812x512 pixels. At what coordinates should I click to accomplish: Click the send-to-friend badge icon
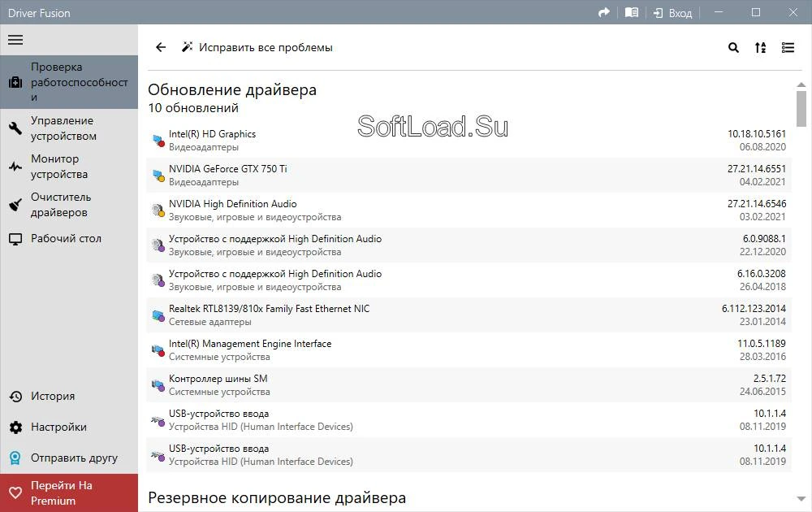click(15, 458)
